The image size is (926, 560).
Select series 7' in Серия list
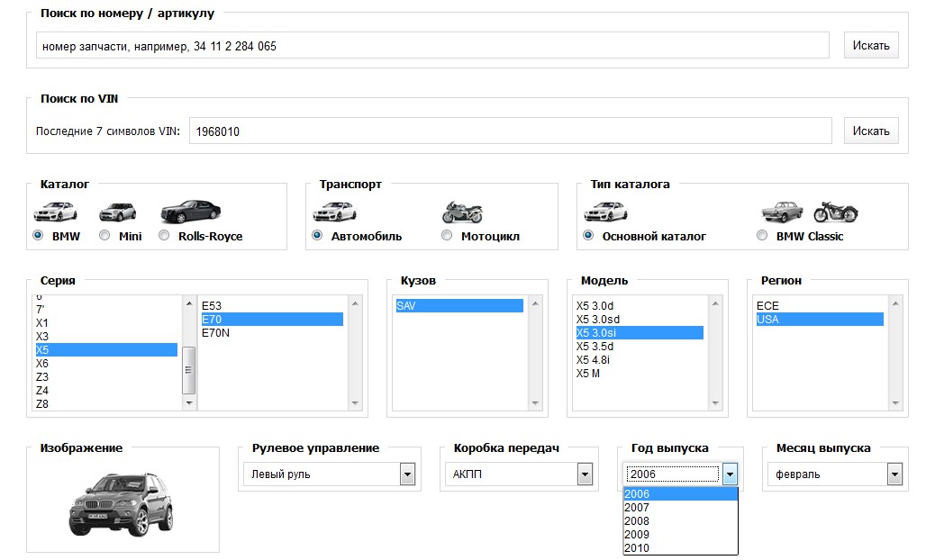pyautogui.click(x=106, y=309)
